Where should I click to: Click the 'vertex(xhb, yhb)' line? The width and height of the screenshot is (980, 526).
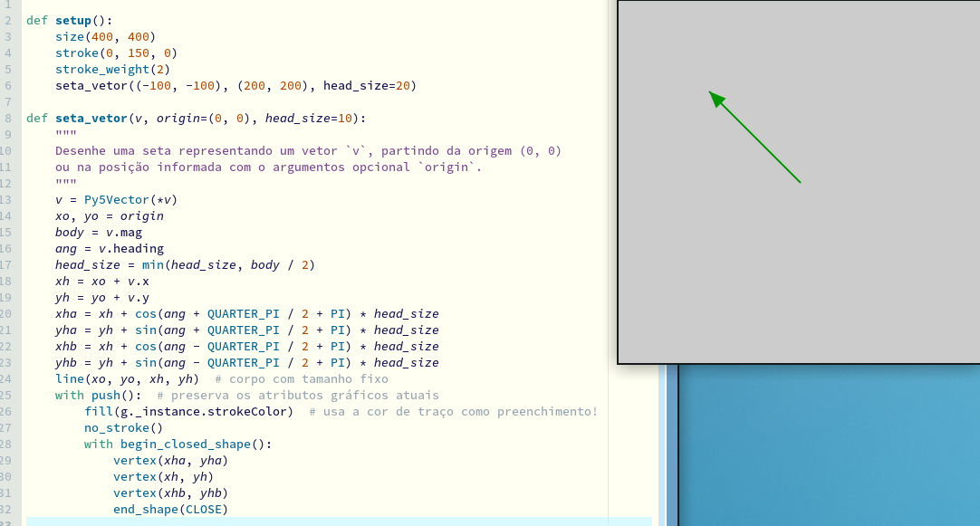(170, 493)
